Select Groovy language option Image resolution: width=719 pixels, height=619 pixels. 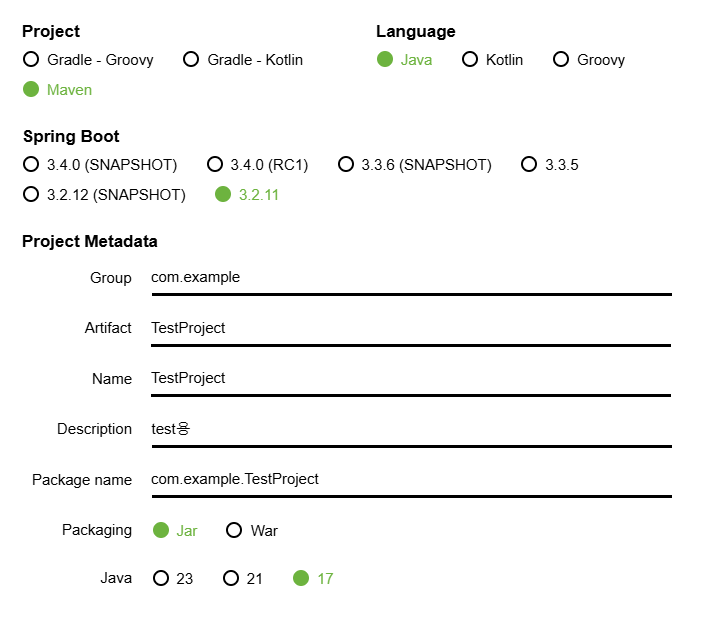[561, 60]
